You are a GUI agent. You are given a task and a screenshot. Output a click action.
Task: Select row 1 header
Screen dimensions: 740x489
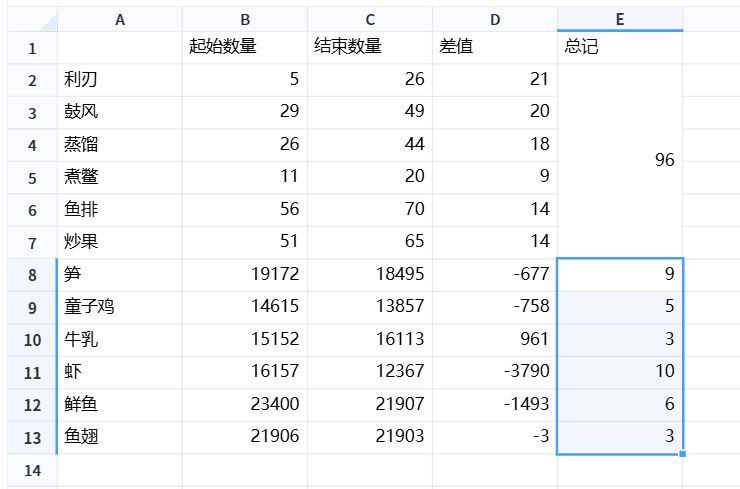pyautogui.click(x=32, y=48)
